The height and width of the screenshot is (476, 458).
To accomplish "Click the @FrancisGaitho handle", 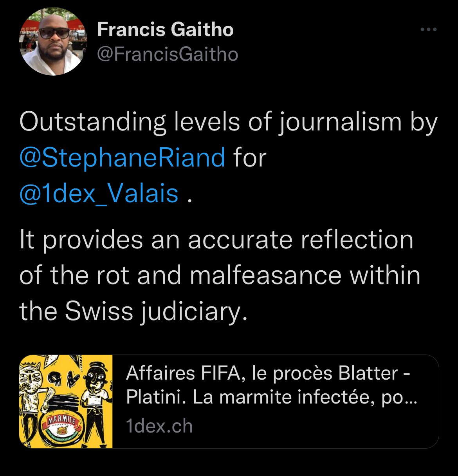I will (x=168, y=54).
